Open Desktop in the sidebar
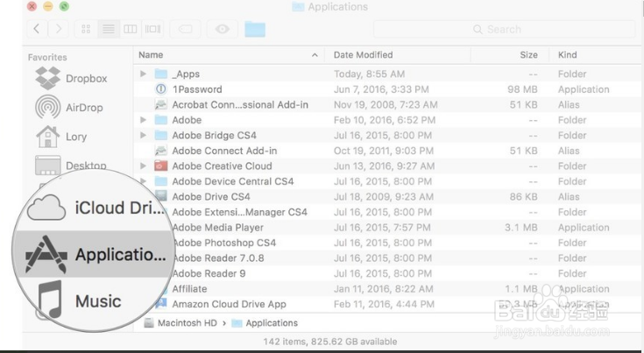The image size is (644, 353). pyautogui.click(x=71, y=166)
